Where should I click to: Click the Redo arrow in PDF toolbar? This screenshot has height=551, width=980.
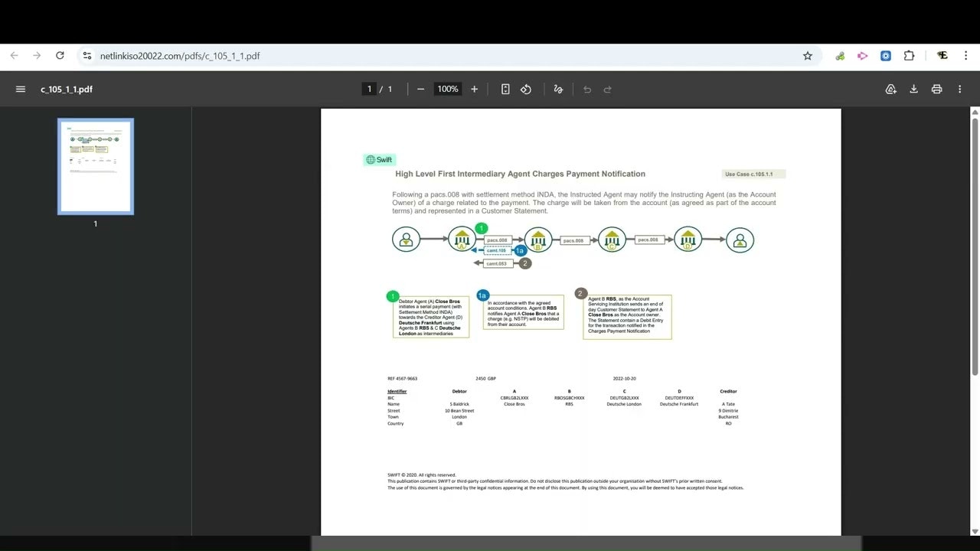click(x=608, y=89)
